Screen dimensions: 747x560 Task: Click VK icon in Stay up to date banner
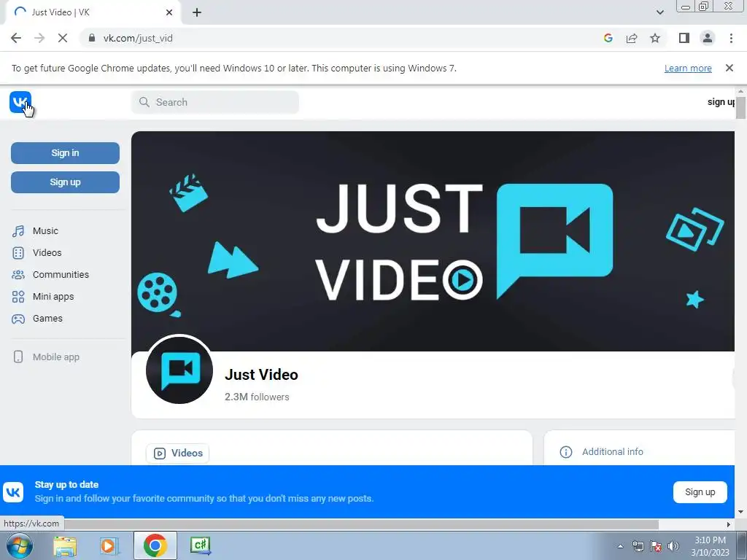(13, 492)
